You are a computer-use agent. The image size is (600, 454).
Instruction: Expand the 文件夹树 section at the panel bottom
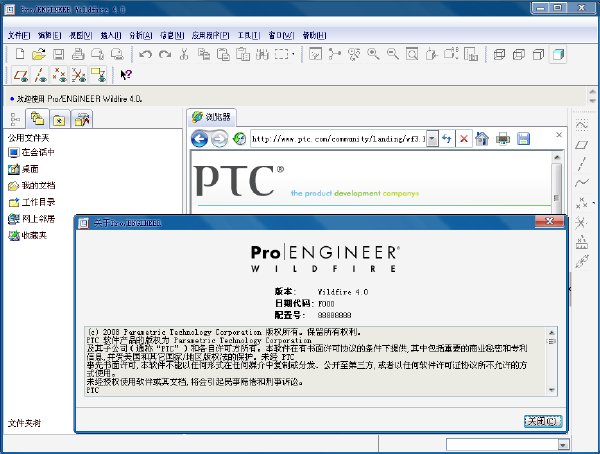[x=24, y=423]
